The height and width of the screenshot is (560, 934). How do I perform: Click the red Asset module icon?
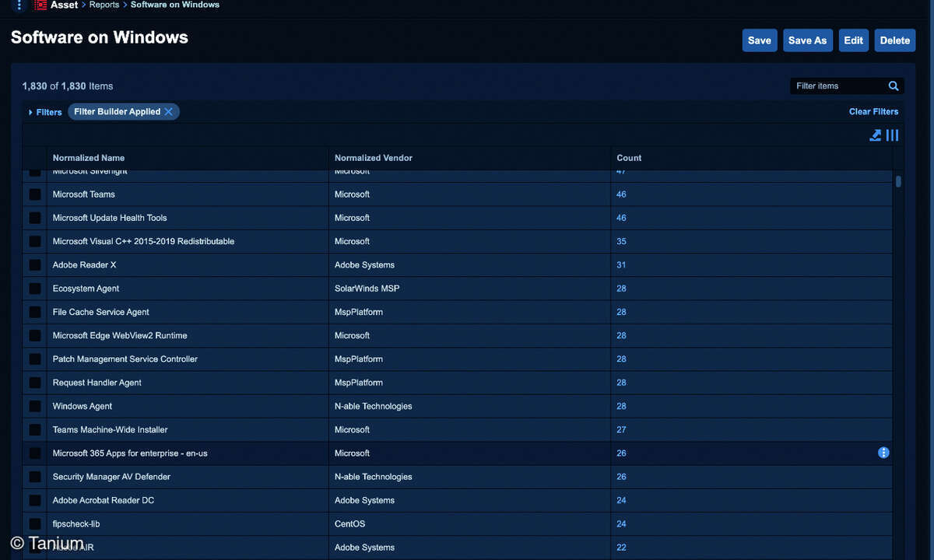click(x=40, y=5)
